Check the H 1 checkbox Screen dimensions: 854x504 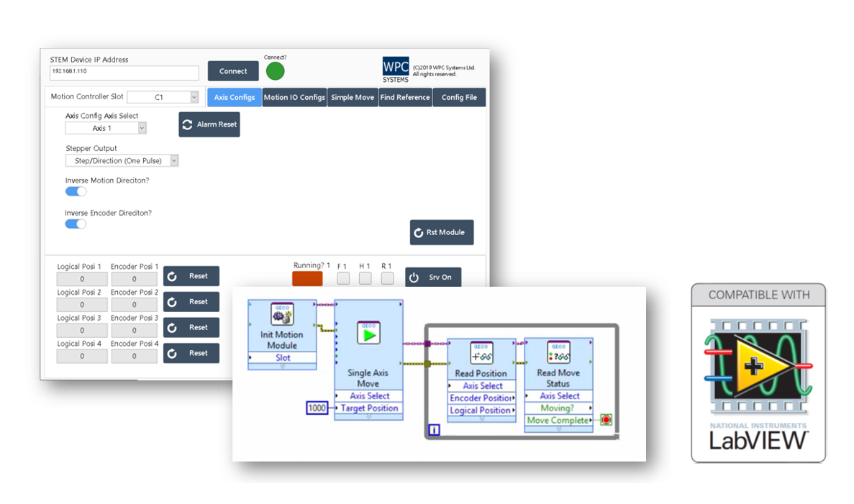pos(365,278)
